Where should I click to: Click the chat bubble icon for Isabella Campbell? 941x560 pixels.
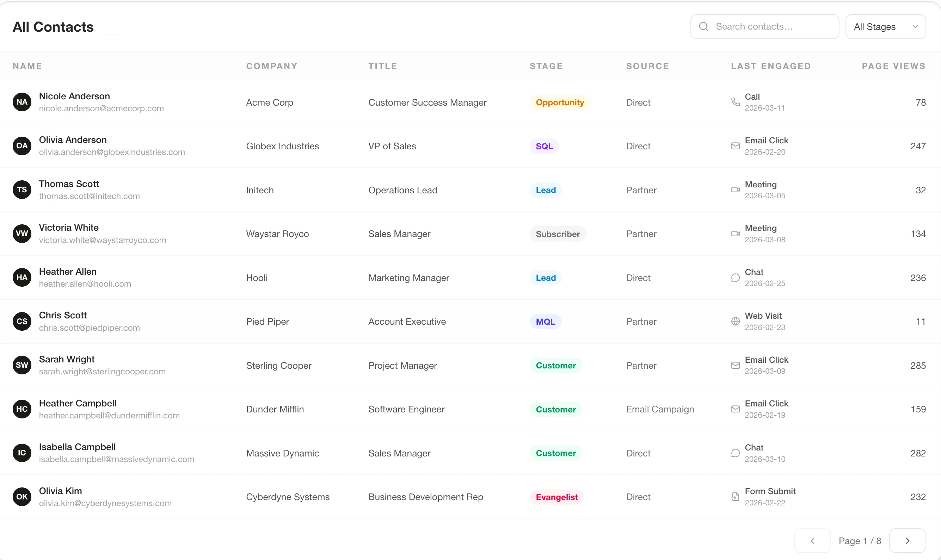click(735, 453)
